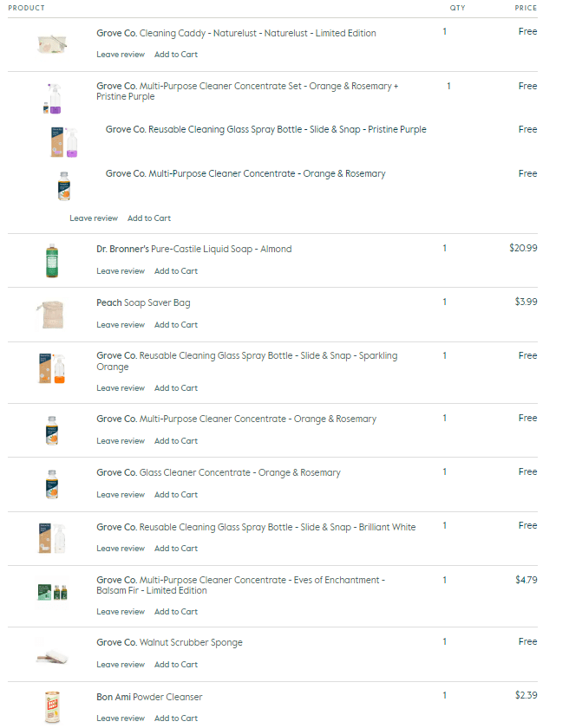Leave review for Bon Ami Powder Cleanser
The image size is (582, 728).
pyautogui.click(x=121, y=718)
